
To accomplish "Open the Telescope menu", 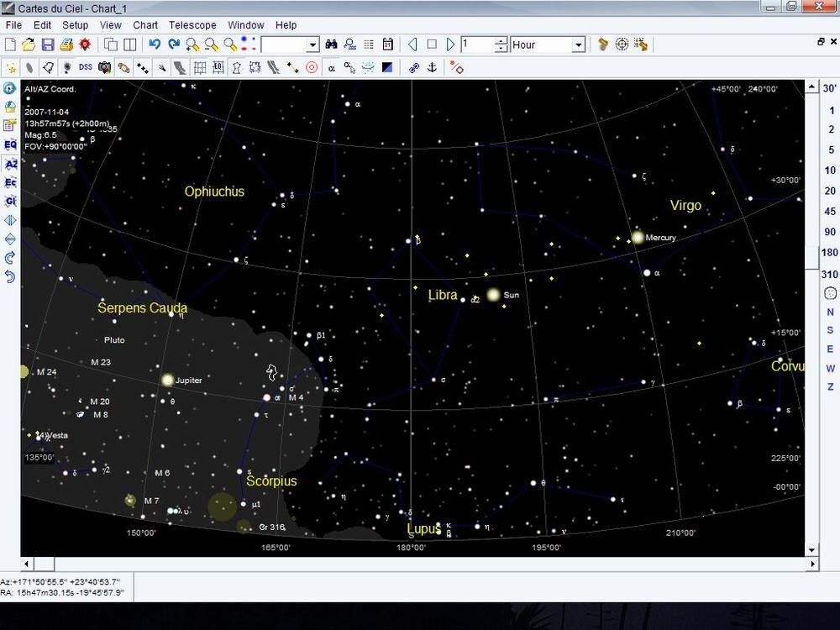I will tap(192, 25).
